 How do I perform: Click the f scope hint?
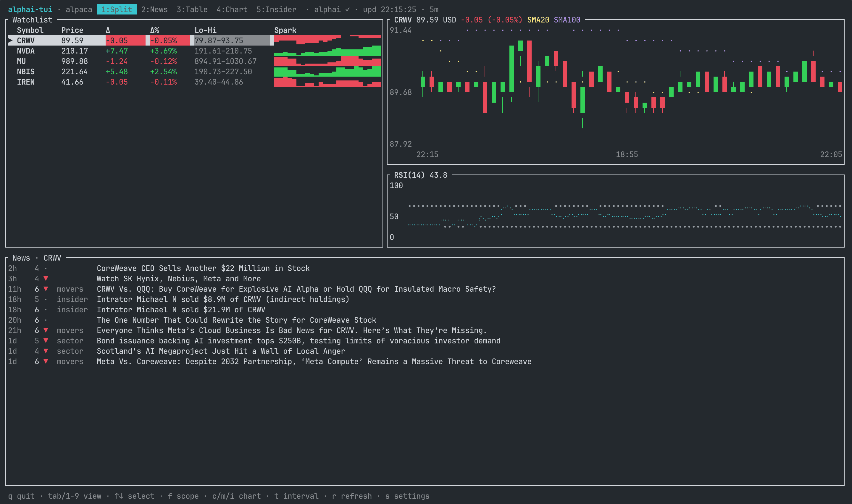pyautogui.click(x=183, y=496)
